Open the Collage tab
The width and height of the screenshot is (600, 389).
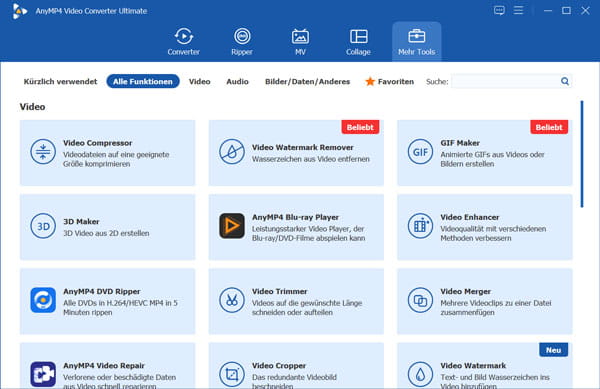tap(358, 42)
